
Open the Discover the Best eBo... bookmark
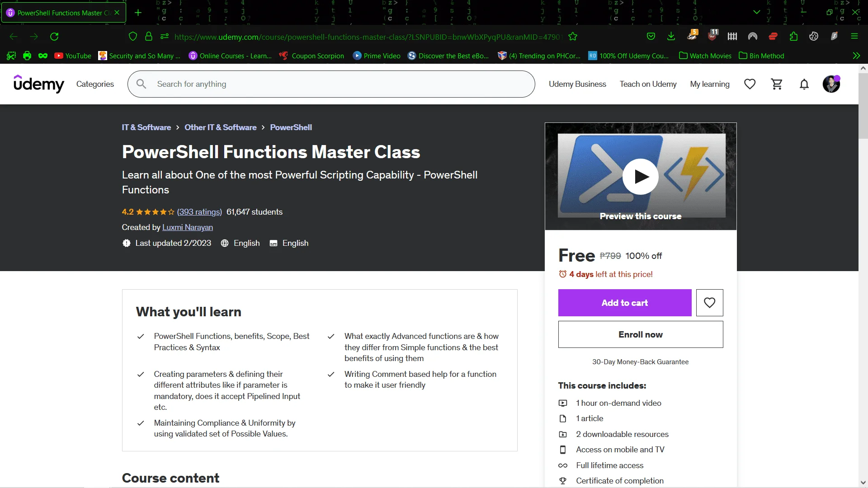click(448, 56)
